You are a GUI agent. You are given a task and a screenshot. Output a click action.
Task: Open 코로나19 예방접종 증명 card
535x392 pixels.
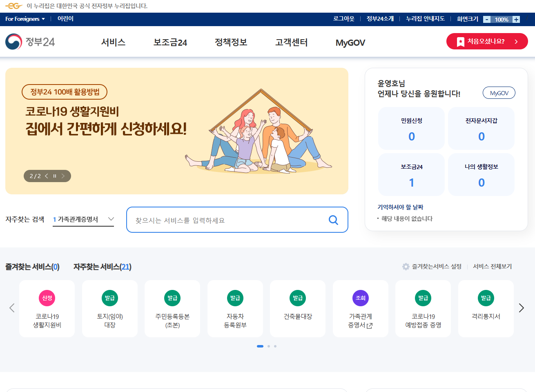pos(423,309)
